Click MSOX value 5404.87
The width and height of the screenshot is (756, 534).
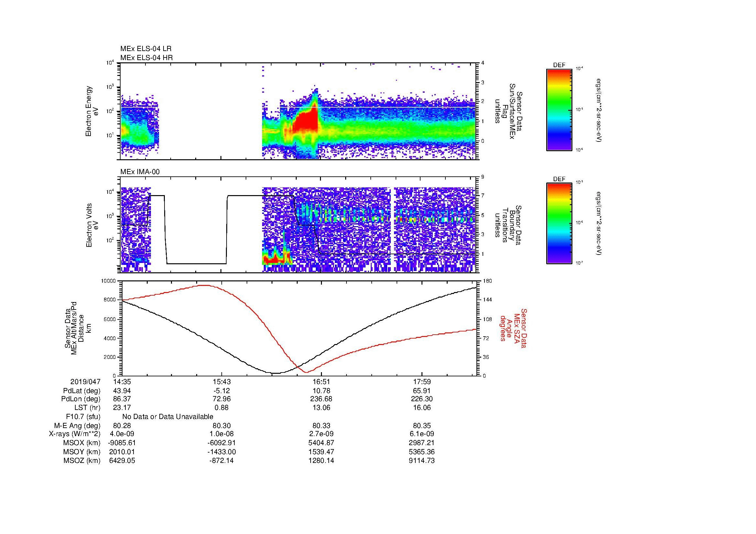321,443
